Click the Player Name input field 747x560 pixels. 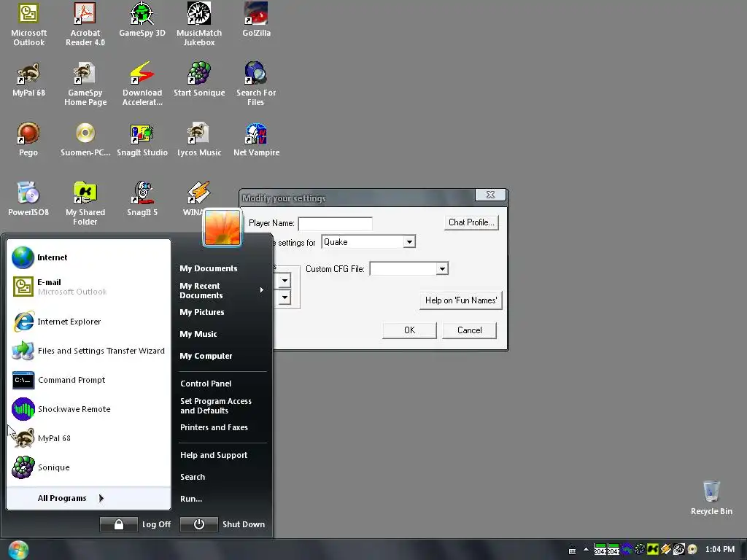click(335, 223)
